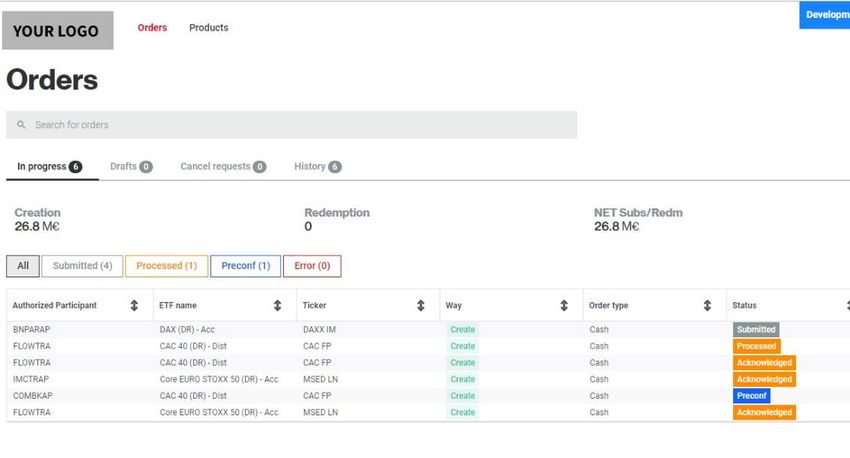This screenshot has width=850, height=458.
Task: Open the BNPARAP DAX order row
Action: [428, 330]
